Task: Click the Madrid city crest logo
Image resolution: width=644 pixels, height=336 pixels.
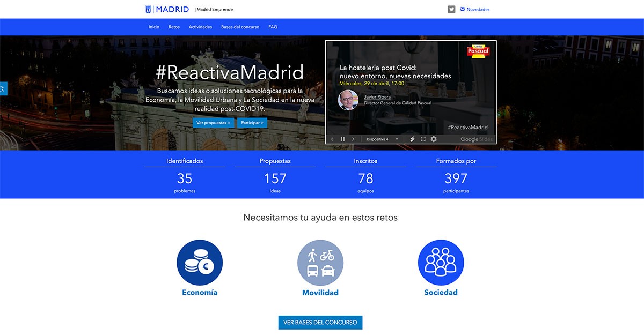Action: (149, 9)
